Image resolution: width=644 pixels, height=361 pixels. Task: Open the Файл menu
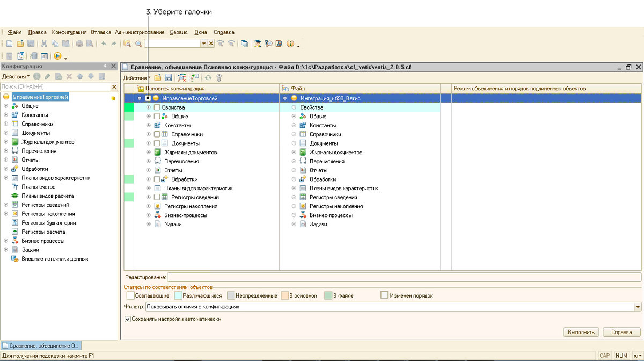pos(14,32)
